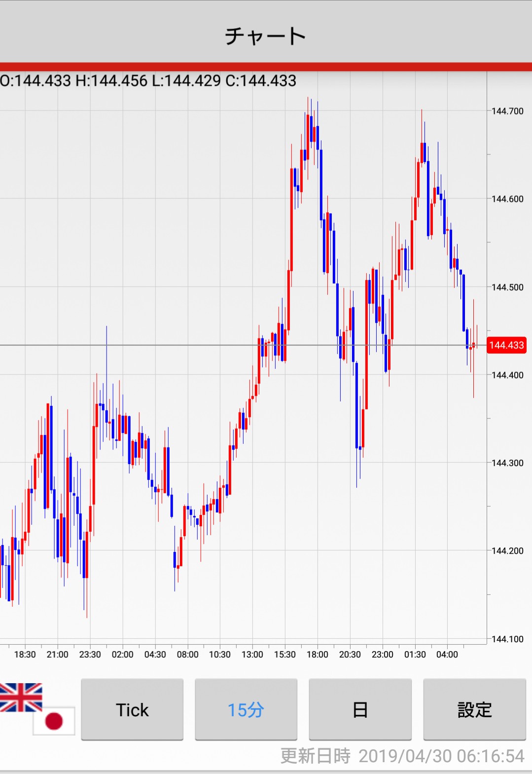This screenshot has width=532, height=774.
Task: Tap the OHLC values readout line
Action: pos(148,81)
